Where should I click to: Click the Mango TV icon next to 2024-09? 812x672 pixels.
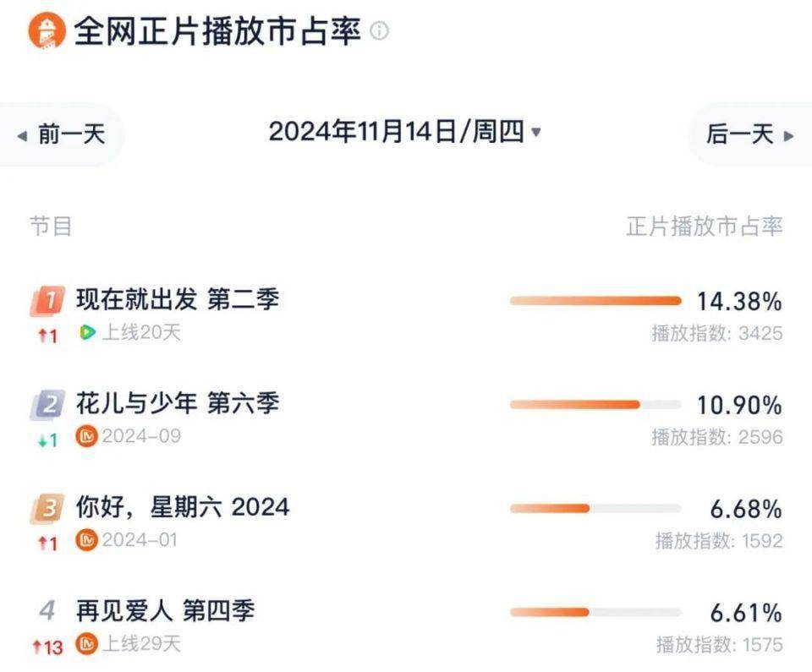pos(86,436)
